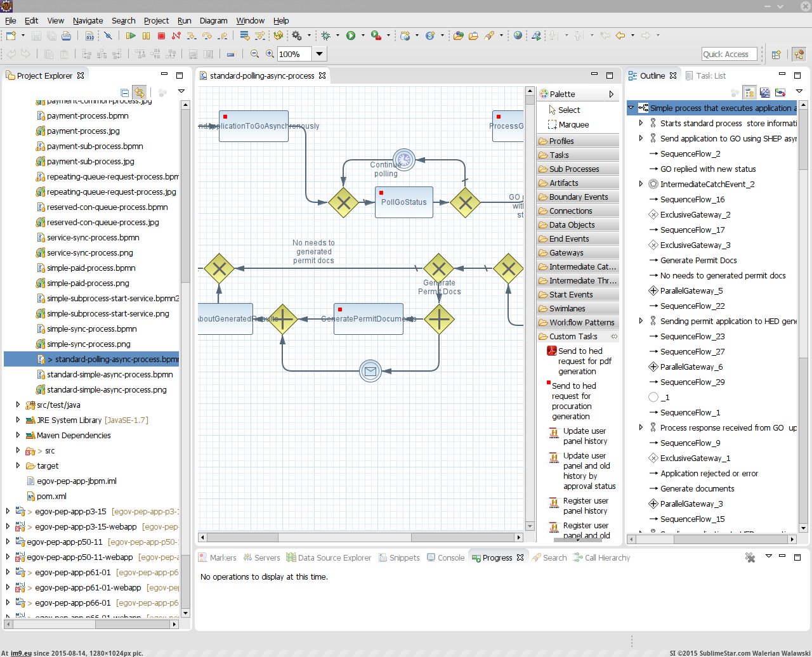This screenshot has height=657, width=812.
Task: Expand the src/test/java folder
Action: point(18,405)
